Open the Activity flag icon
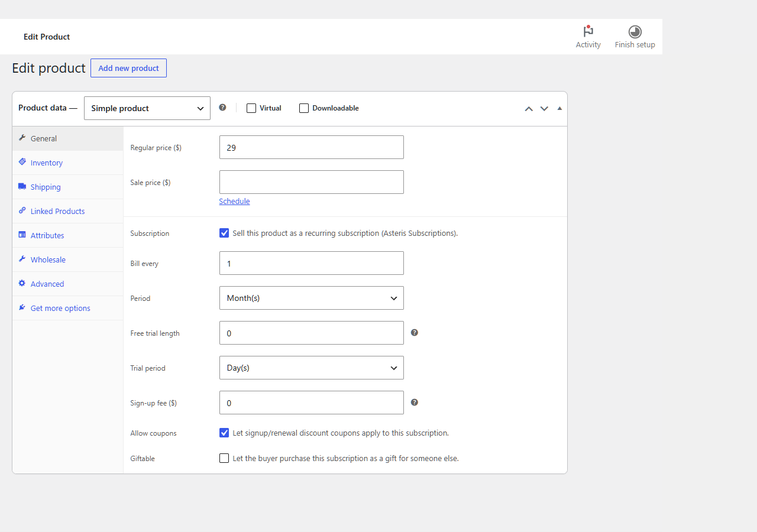Image resolution: width=757 pixels, height=532 pixels. point(588,31)
